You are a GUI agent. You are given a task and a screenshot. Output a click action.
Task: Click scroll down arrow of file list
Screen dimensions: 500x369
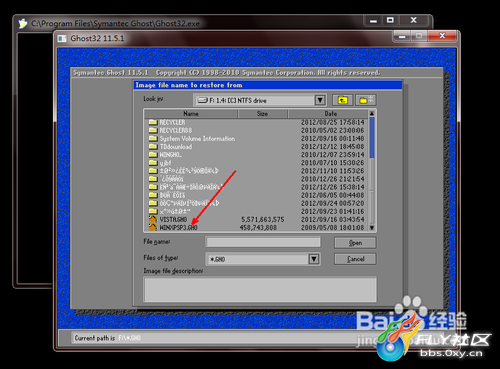point(372,228)
